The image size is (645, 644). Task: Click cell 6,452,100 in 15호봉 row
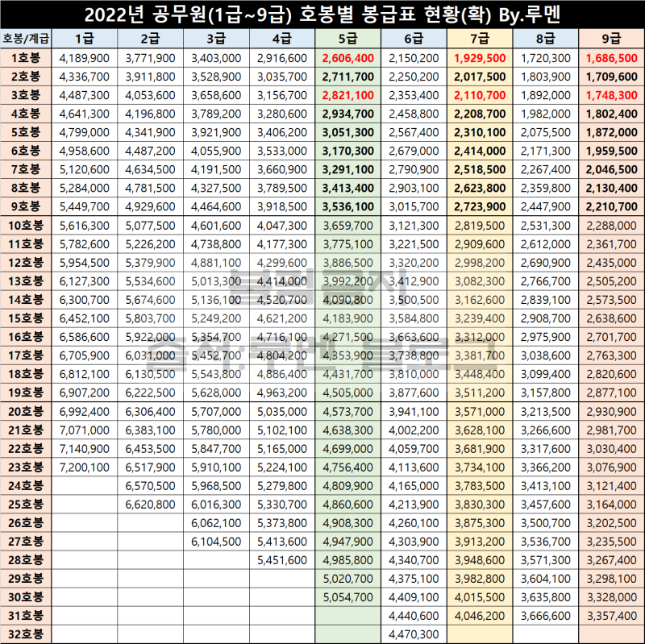click(85, 318)
